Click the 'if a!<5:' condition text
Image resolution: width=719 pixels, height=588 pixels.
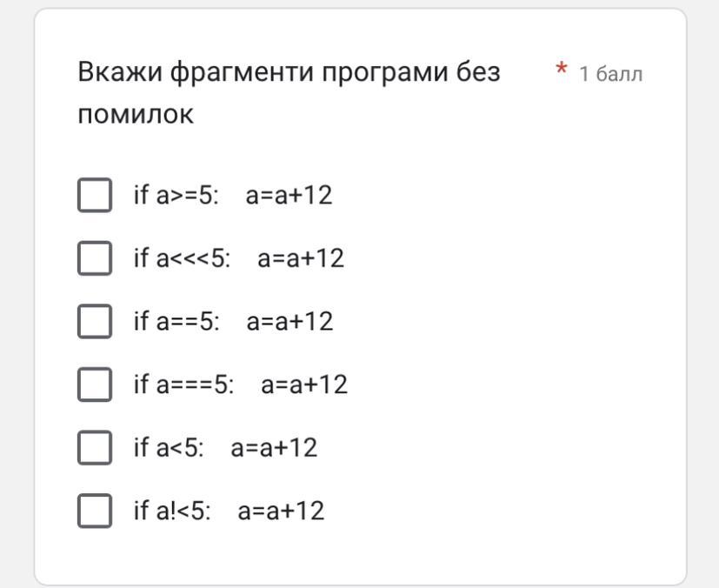pyautogui.click(x=172, y=511)
